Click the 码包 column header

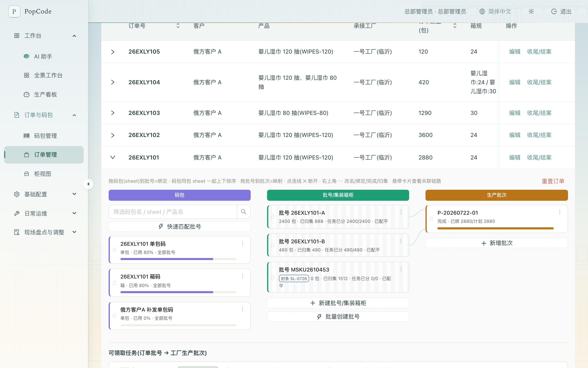(179, 195)
